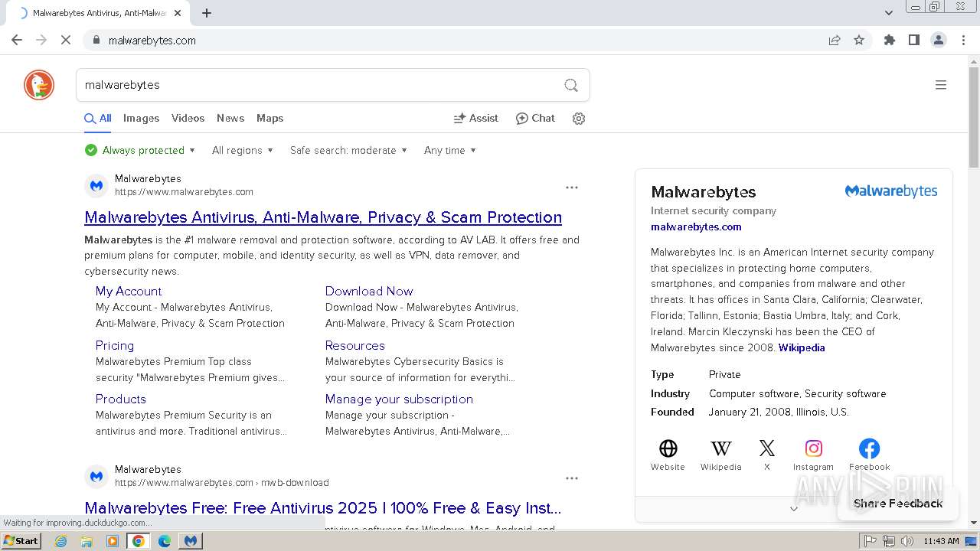Viewport: 980px width, 551px height.
Task: Click the volume speaker tray icon
Action: [907, 541]
